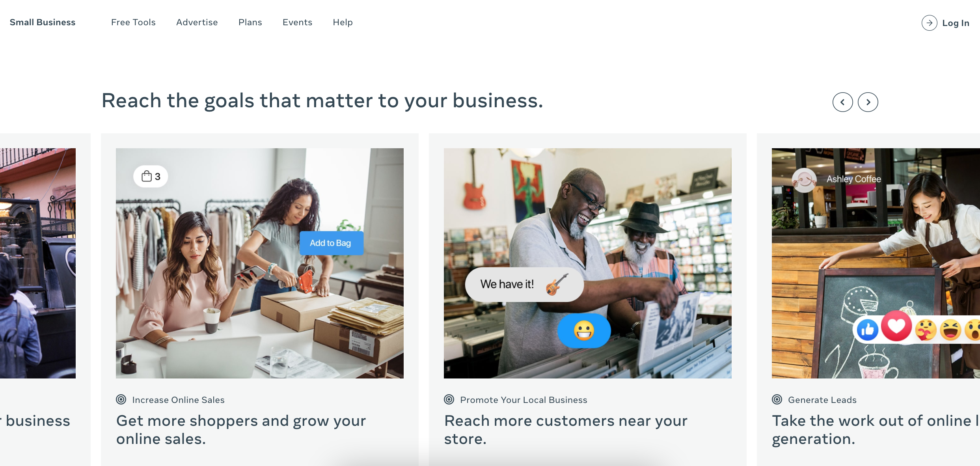The image size is (980, 466).
Task: Click the target icon beside Promote Your Local Business
Action: pos(449,399)
